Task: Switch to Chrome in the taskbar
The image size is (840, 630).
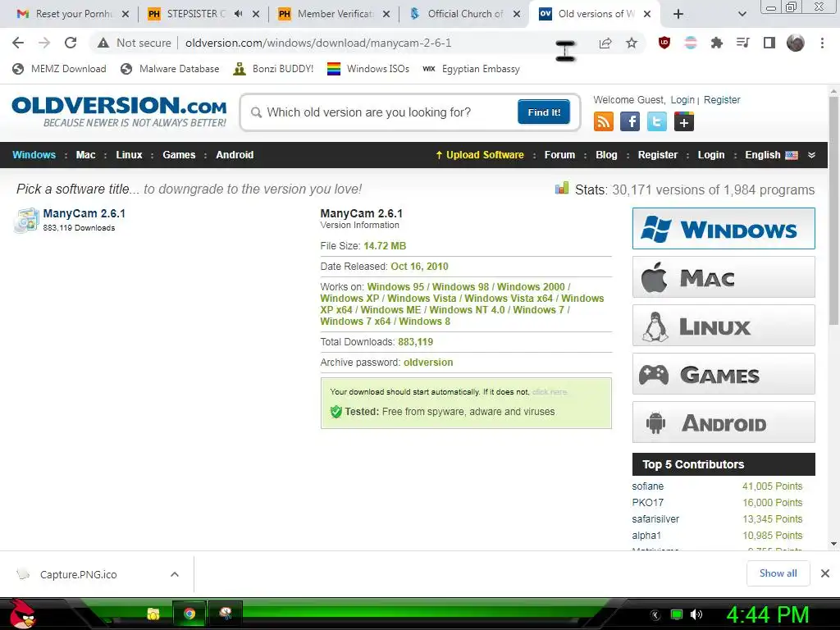Action: click(x=189, y=614)
